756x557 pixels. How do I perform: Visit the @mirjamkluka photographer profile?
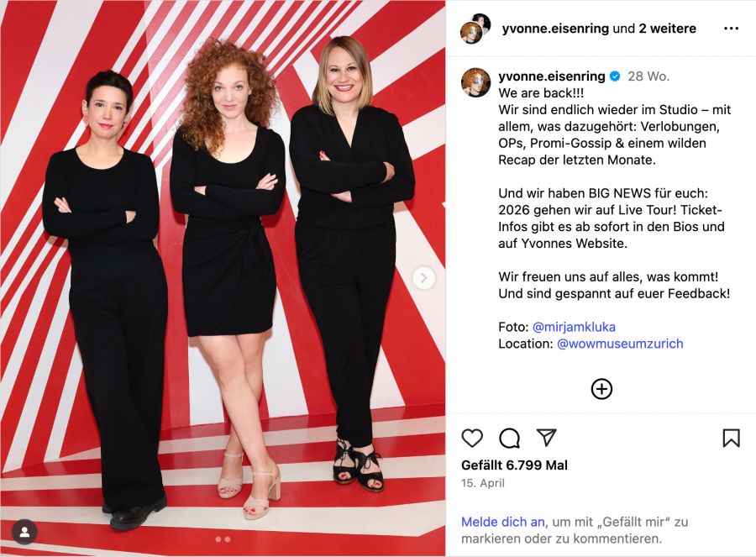click(x=574, y=327)
